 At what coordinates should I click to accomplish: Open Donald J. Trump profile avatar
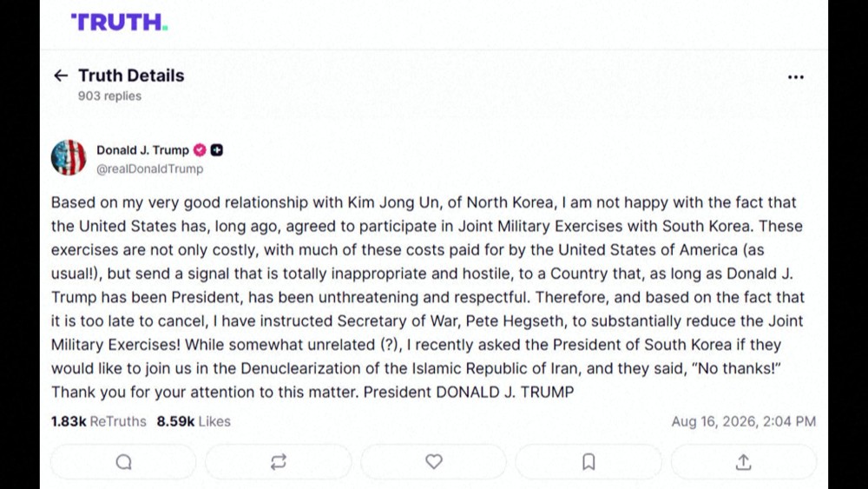[69, 158]
